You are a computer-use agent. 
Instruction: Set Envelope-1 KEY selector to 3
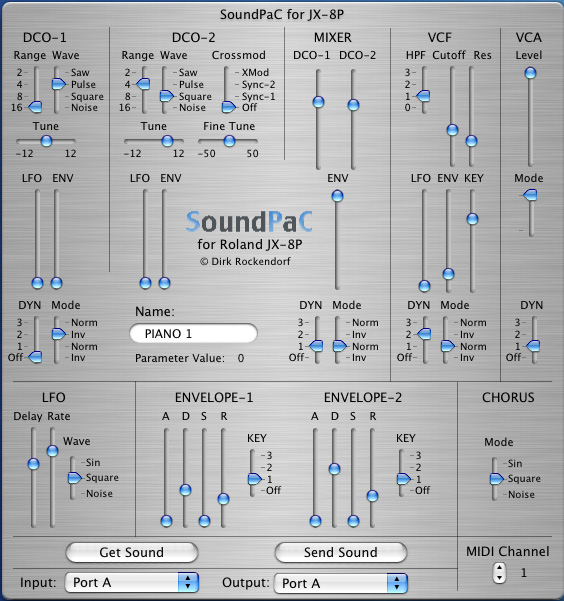click(x=269, y=456)
